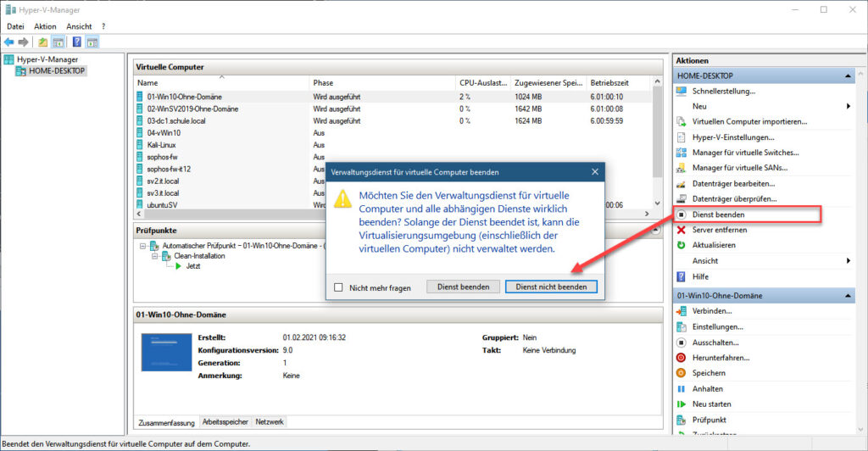Click the Prüfpunkt icon in Aktionen
This screenshot has height=451, width=868.
tap(682, 420)
